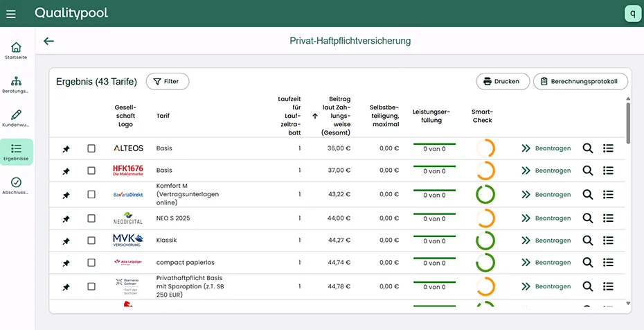Apply via Beantragen for MVK Klassik
644x330 pixels.
pyautogui.click(x=546, y=241)
